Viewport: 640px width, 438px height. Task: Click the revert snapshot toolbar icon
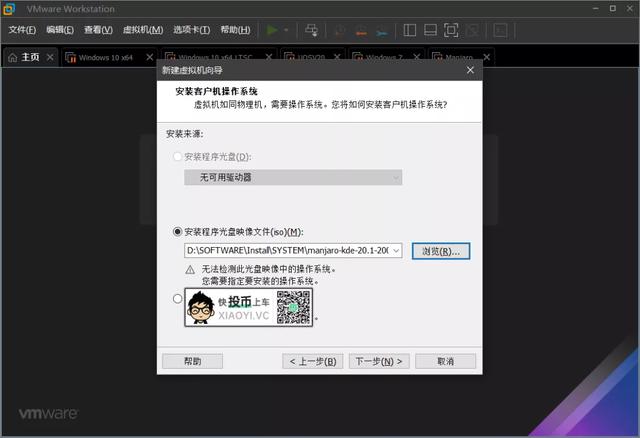pyautogui.click(x=361, y=31)
